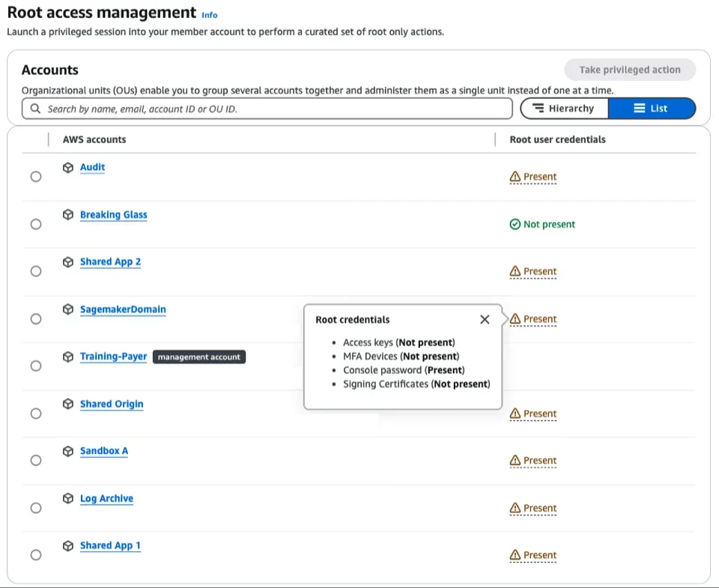Click the cube icon beside Log Archive

click(68, 499)
